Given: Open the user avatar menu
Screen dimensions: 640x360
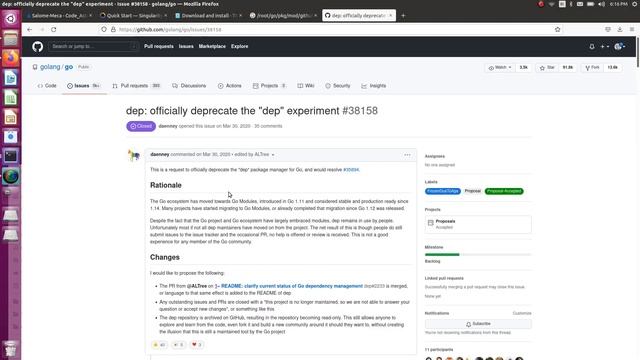Looking at the screenshot, I should pyautogui.click(x=620, y=47).
